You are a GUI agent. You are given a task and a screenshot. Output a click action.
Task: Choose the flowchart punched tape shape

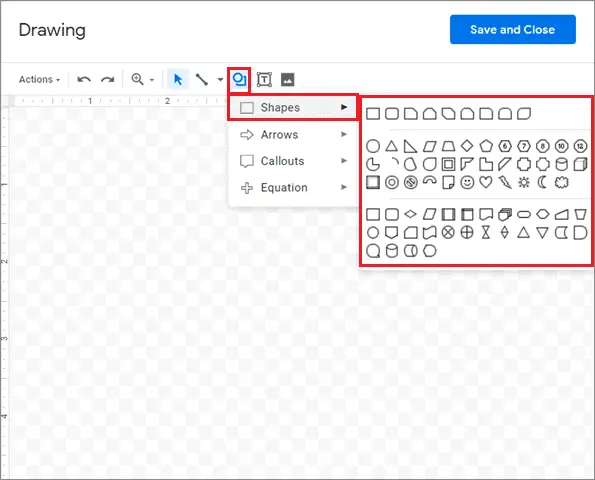pos(430,233)
